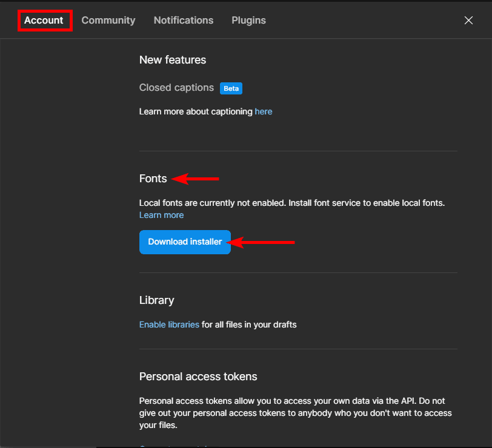Open the Community tab
Viewport: 492px width, 448px height.
pos(108,20)
